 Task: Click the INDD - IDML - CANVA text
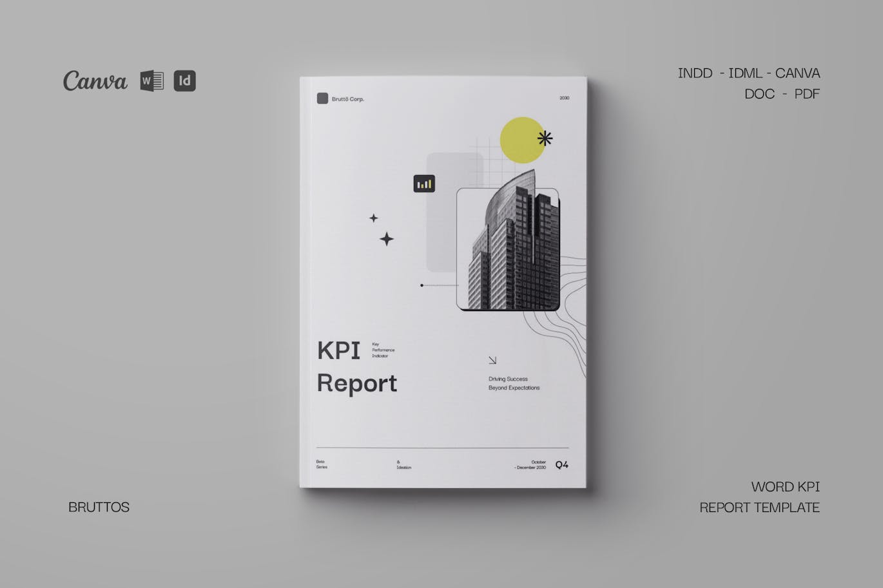[x=748, y=73]
